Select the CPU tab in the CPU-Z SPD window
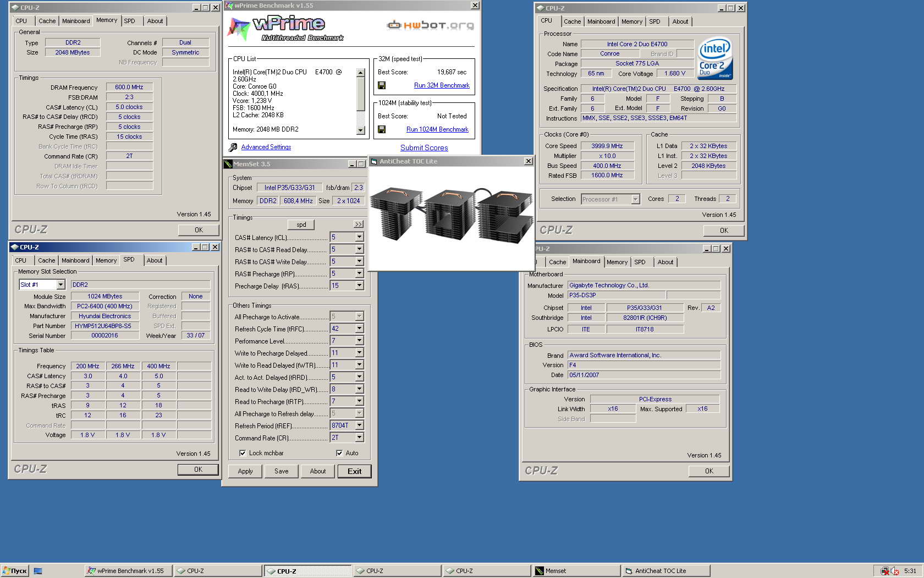Image resolution: width=924 pixels, height=578 pixels. pyautogui.click(x=21, y=260)
